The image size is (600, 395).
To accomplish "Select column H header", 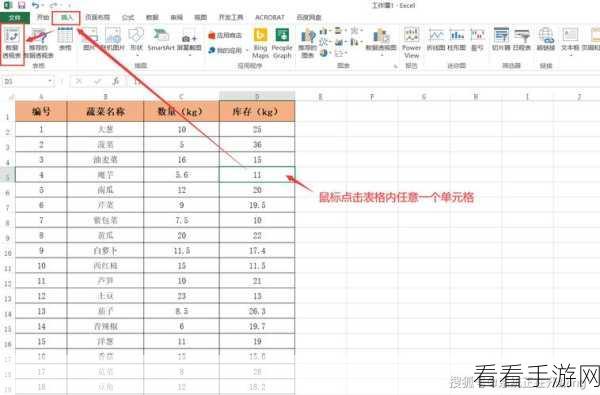I will pyautogui.click(x=476, y=96).
